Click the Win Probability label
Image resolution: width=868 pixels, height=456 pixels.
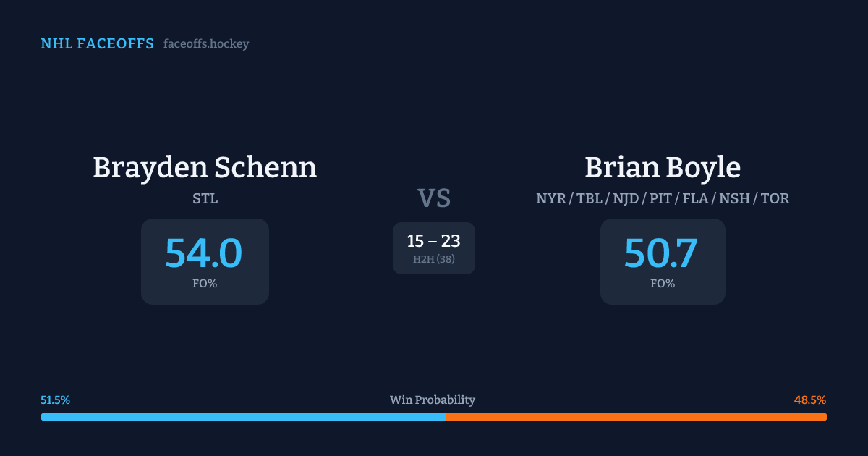point(433,400)
